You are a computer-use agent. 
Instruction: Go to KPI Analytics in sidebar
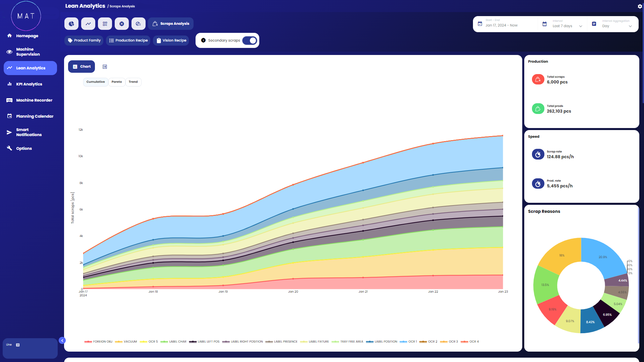click(29, 84)
